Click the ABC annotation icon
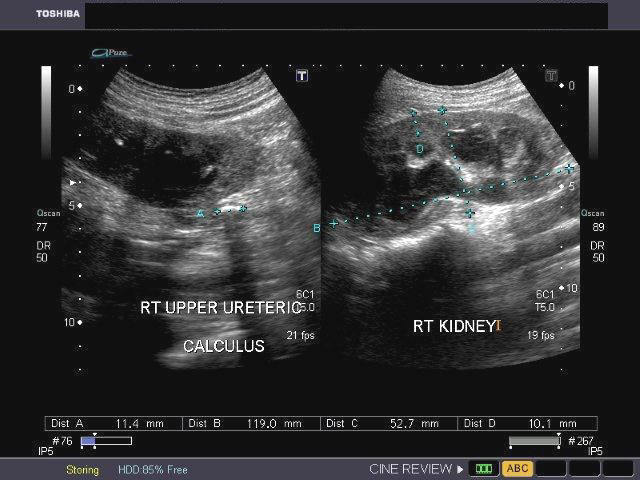 [517, 468]
